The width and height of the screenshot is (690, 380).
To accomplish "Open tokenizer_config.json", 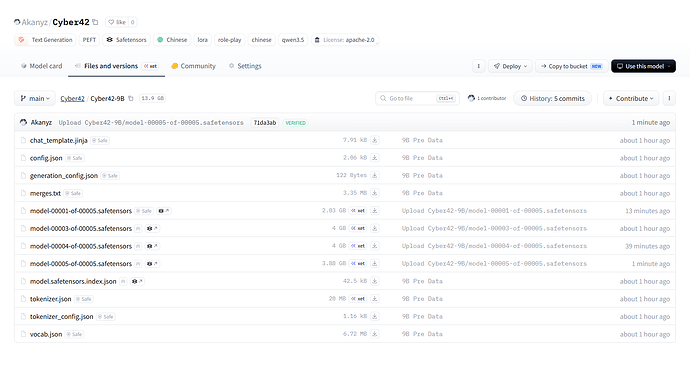I will [62, 316].
